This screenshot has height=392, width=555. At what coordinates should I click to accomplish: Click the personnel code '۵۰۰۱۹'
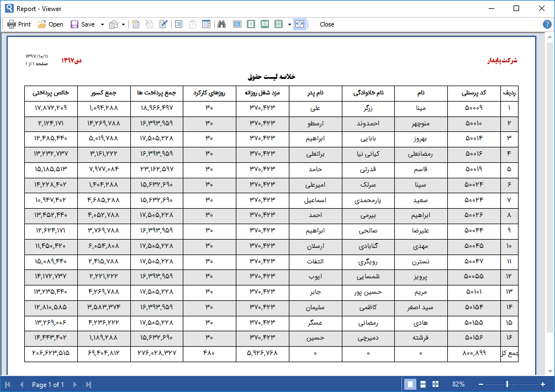(x=474, y=169)
